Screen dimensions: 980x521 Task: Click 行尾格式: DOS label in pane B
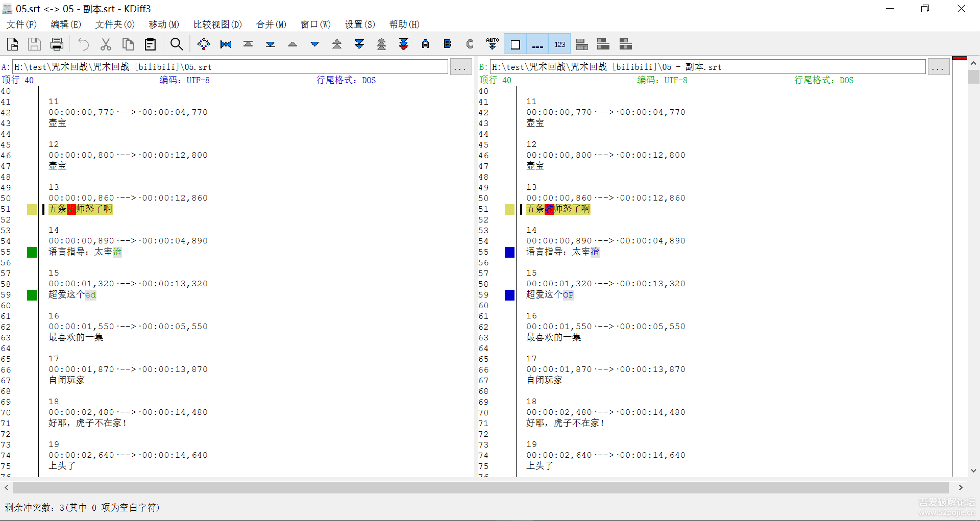(824, 80)
